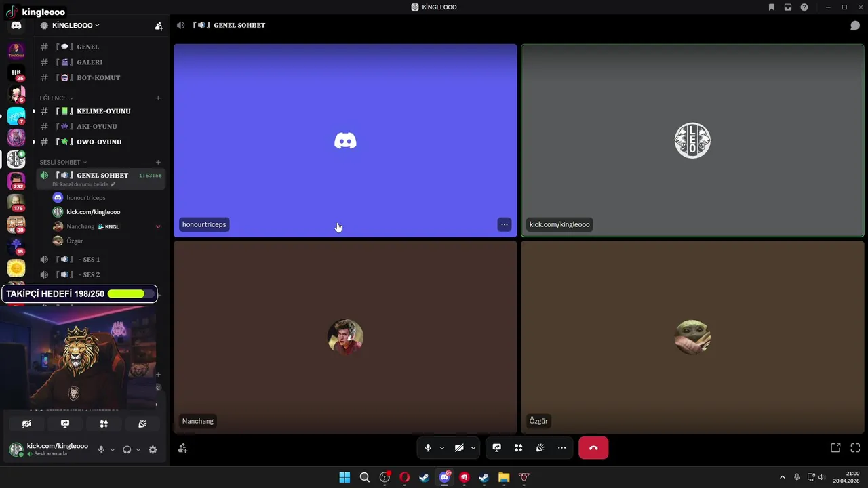Invite friends icon below video grid
The width and height of the screenshot is (868, 488).
pos(182,448)
